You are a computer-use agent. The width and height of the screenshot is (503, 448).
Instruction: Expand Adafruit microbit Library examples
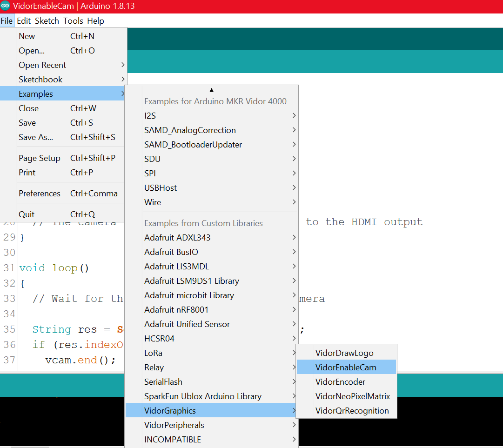pyautogui.click(x=212, y=295)
